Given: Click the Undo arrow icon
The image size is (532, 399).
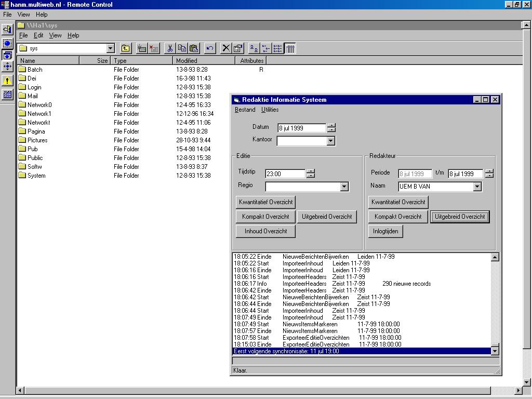Looking at the screenshot, I should 210,48.
